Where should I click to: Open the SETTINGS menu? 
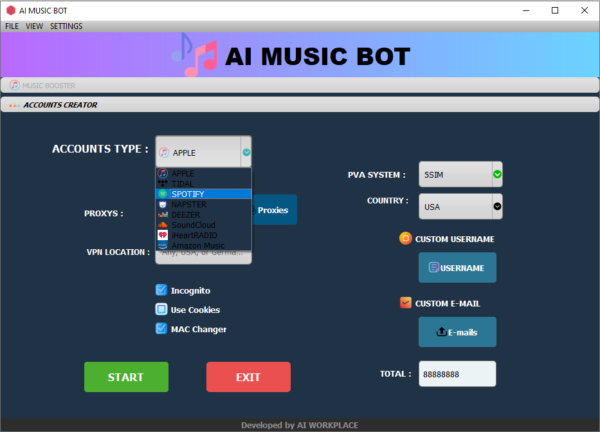(66, 26)
